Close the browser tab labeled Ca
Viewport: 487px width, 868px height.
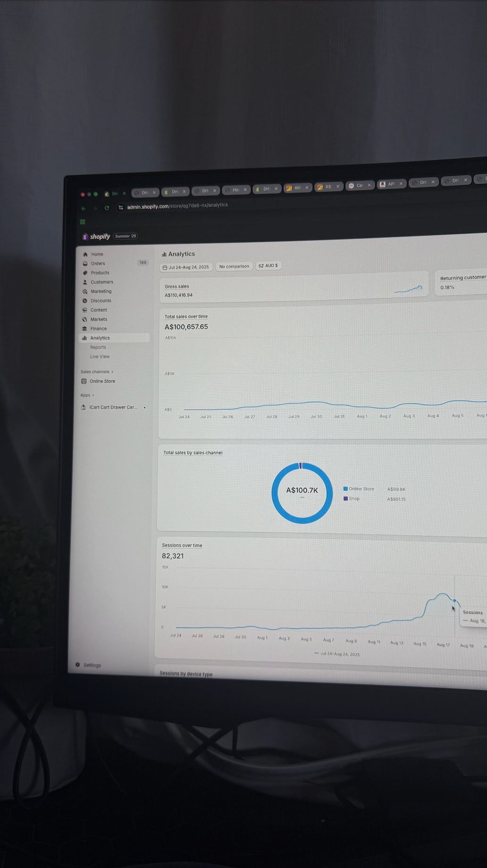click(369, 185)
